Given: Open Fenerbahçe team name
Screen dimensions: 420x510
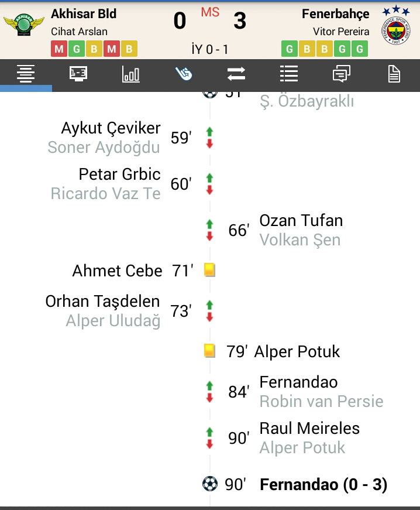Looking at the screenshot, I should 336,13.
